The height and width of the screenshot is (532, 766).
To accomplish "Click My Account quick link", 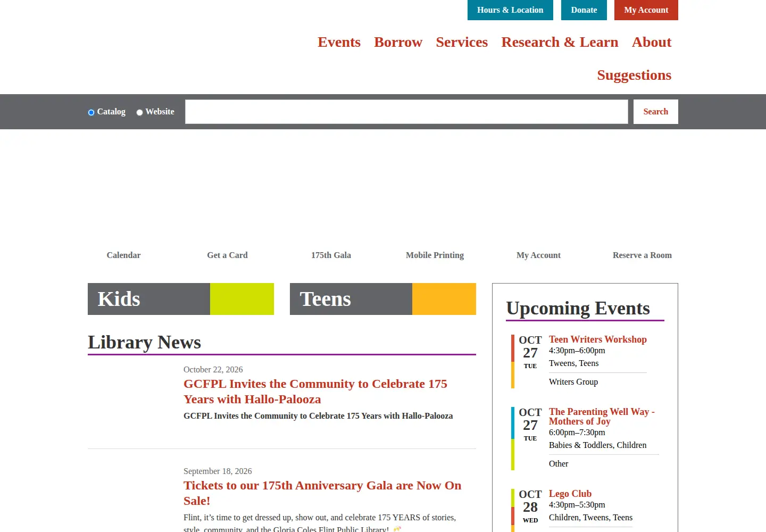I will (538, 255).
